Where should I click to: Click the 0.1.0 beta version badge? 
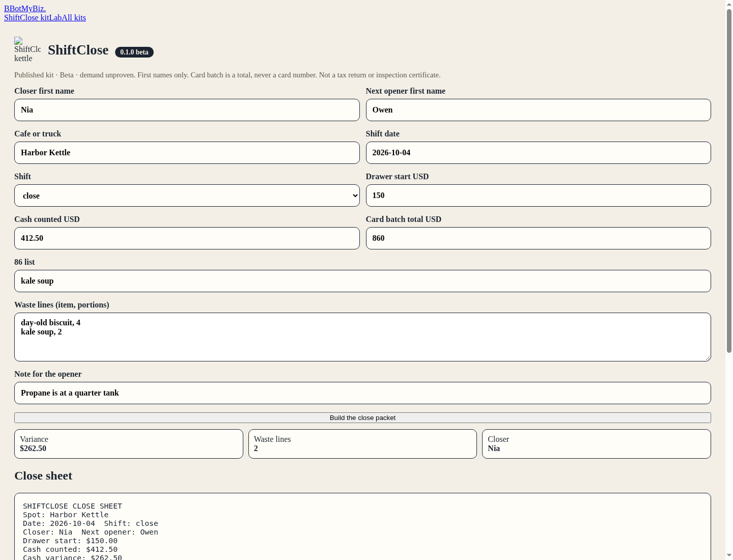(x=134, y=52)
